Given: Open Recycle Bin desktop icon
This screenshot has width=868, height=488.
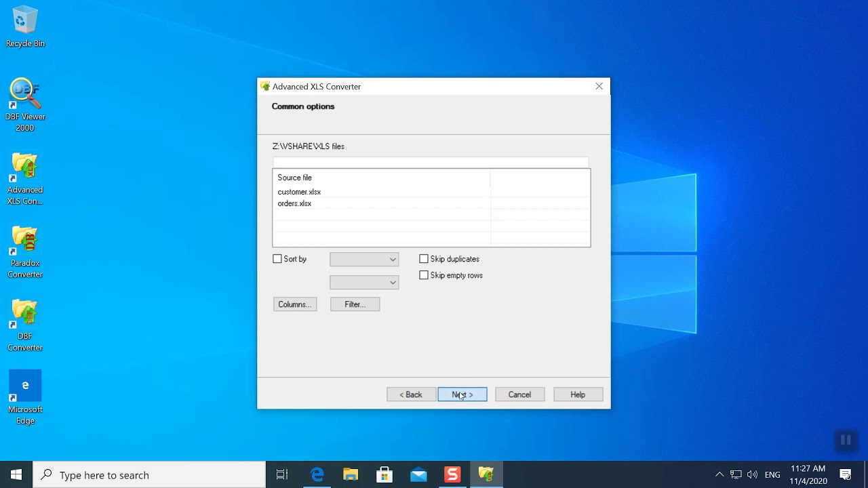Looking at the screenshot, I should pyautogui.click(x=25, y=27).
